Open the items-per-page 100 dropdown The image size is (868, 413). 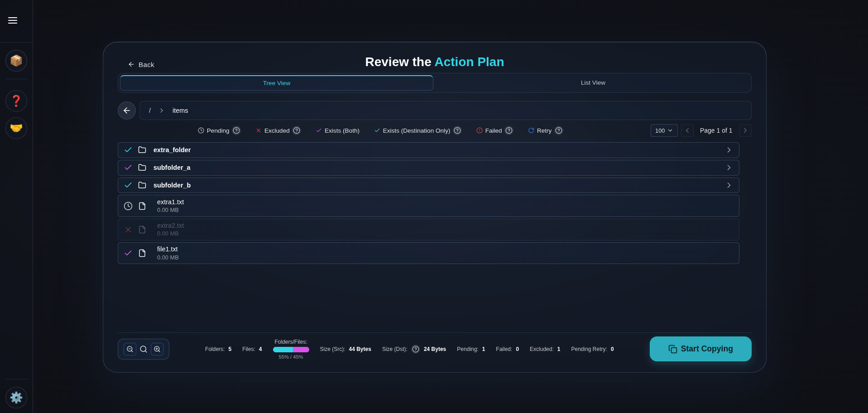[x=664, y=130]
